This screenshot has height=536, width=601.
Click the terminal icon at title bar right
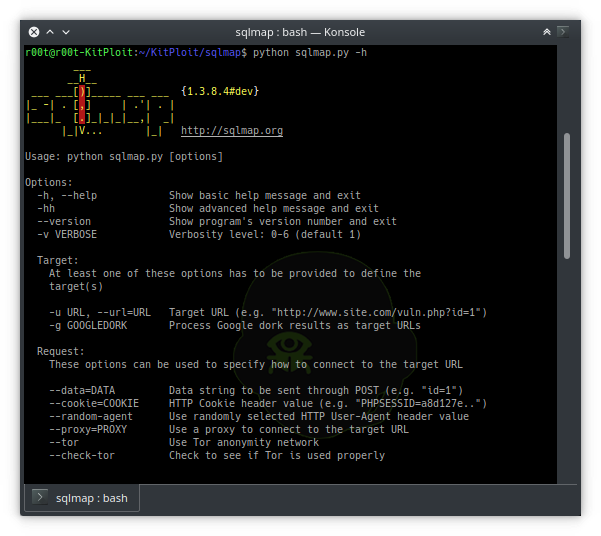(x=563, y=32)
